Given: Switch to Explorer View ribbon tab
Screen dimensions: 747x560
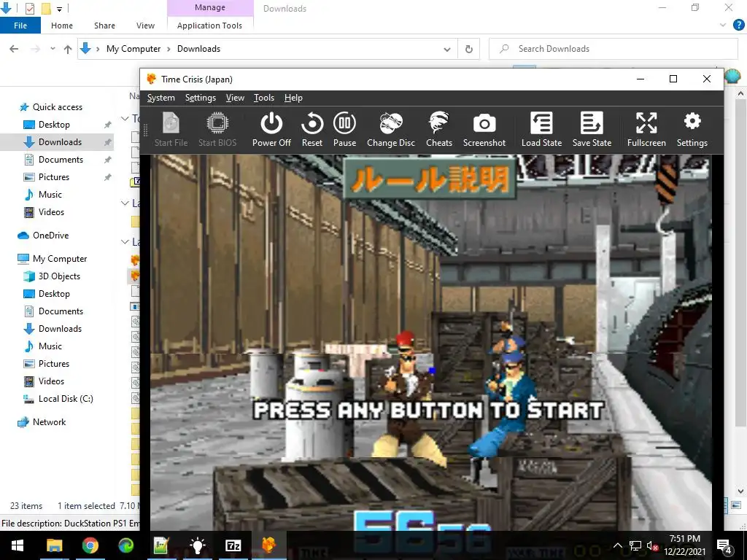Looking at the screenshot, I should [x=145, y=26].
